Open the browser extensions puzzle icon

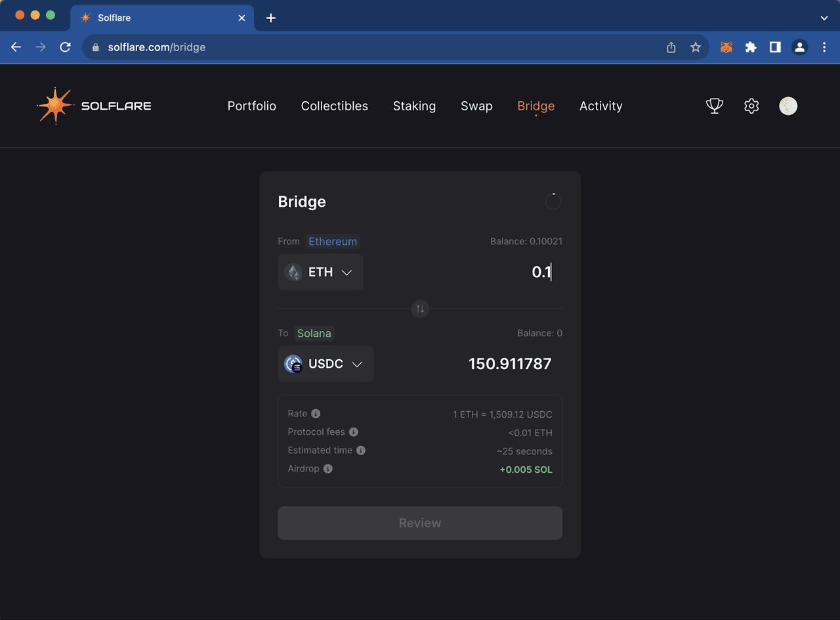tap(751, 47)
